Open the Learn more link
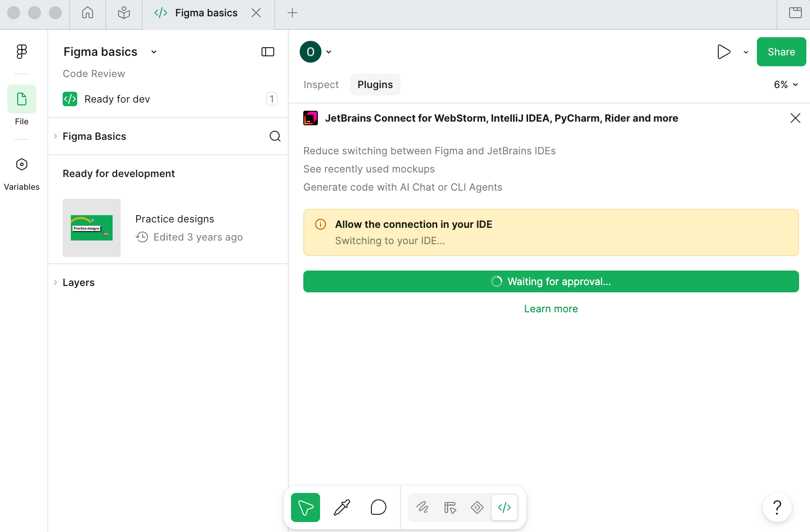The height and width of the screenshot is (532, 810). tap(551, 309)
